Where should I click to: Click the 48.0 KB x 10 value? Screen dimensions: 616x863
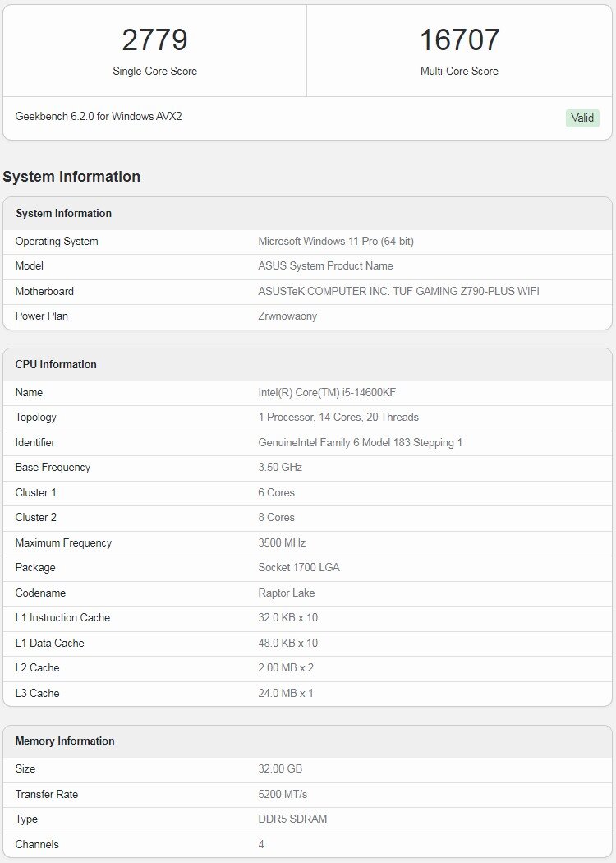coord(288,643)
